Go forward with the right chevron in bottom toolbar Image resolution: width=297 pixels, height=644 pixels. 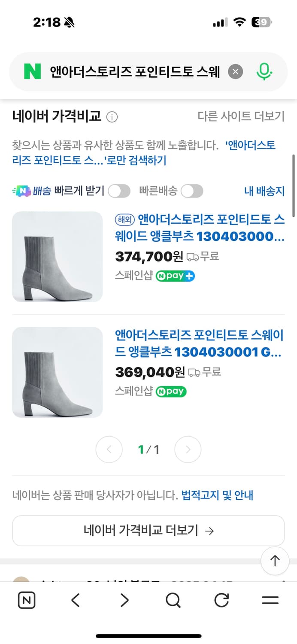coord(124,601)
